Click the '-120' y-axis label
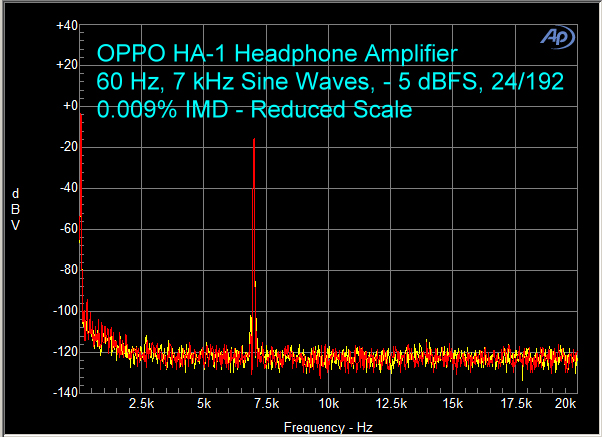Viewport: 603px width, 437px height. pos(65,352)
